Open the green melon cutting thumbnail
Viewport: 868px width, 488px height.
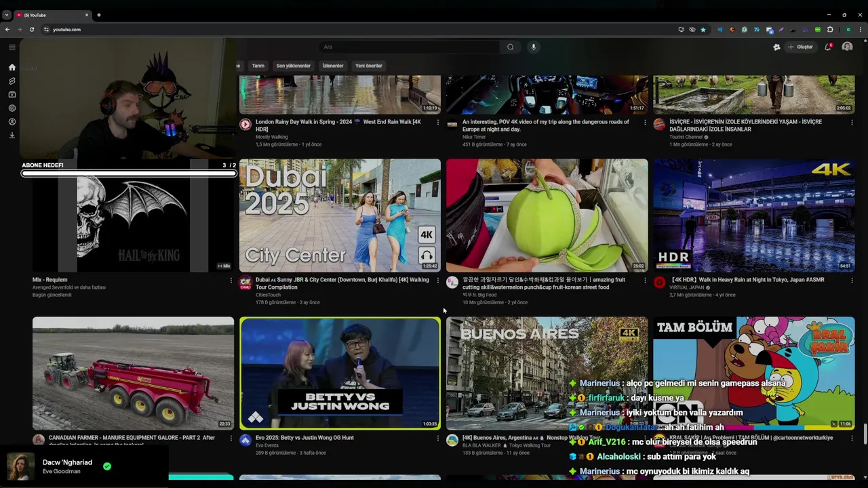tap(547, 216)
